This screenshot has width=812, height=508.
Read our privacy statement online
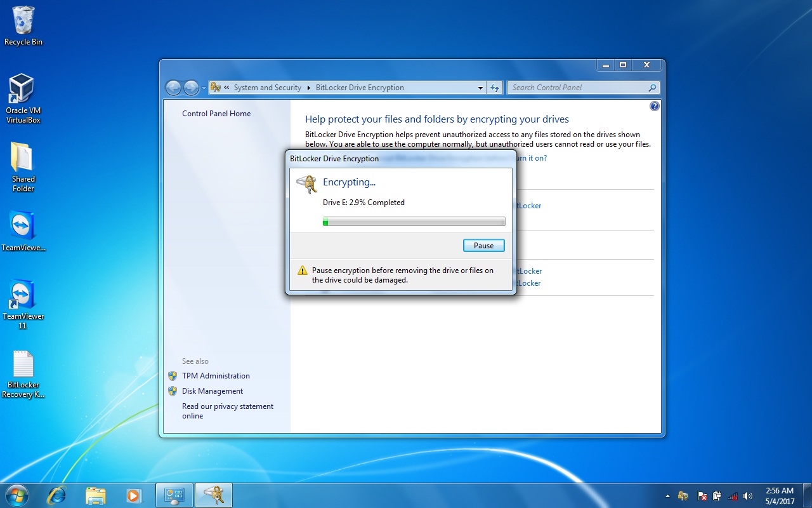tap(228, 411)
